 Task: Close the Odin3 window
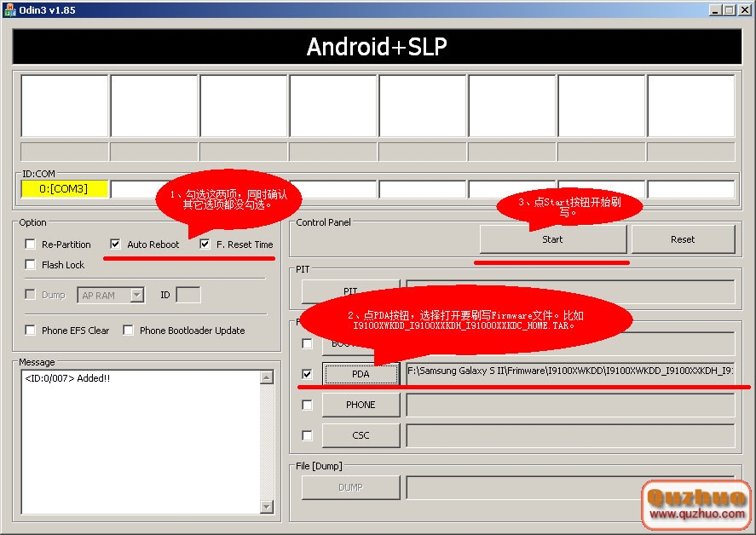tap(744, 9)
